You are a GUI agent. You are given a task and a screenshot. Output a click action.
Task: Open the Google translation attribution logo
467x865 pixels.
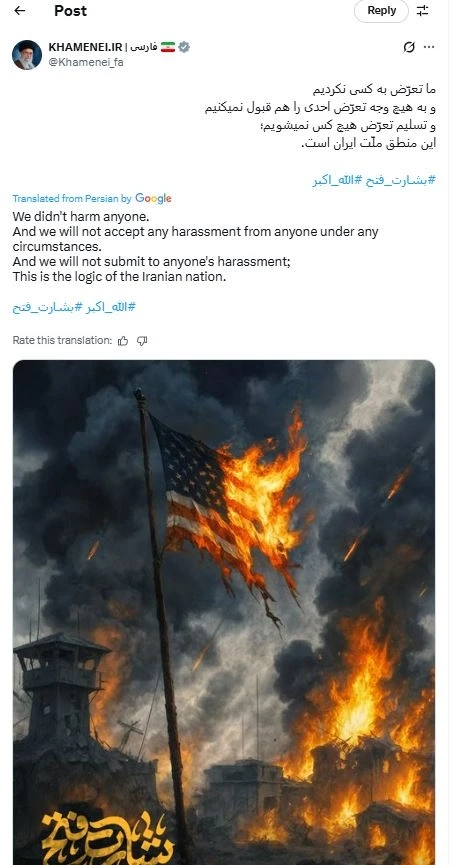tap(153, 198)
